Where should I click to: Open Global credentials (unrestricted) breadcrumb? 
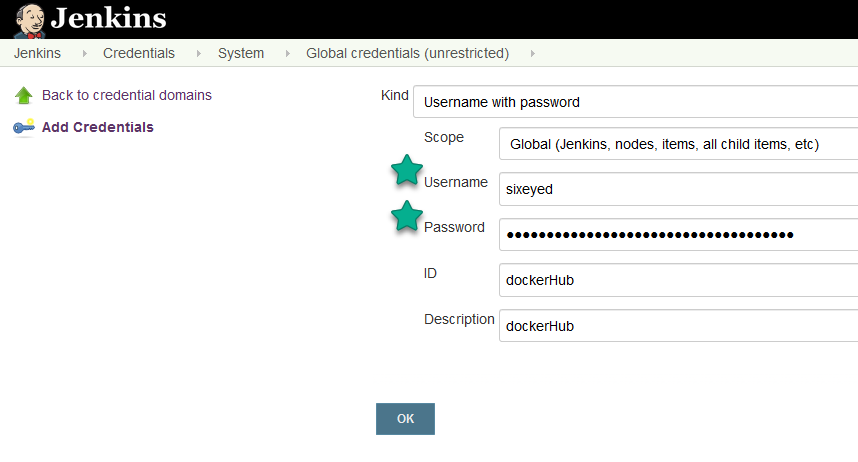pos(407,53)
